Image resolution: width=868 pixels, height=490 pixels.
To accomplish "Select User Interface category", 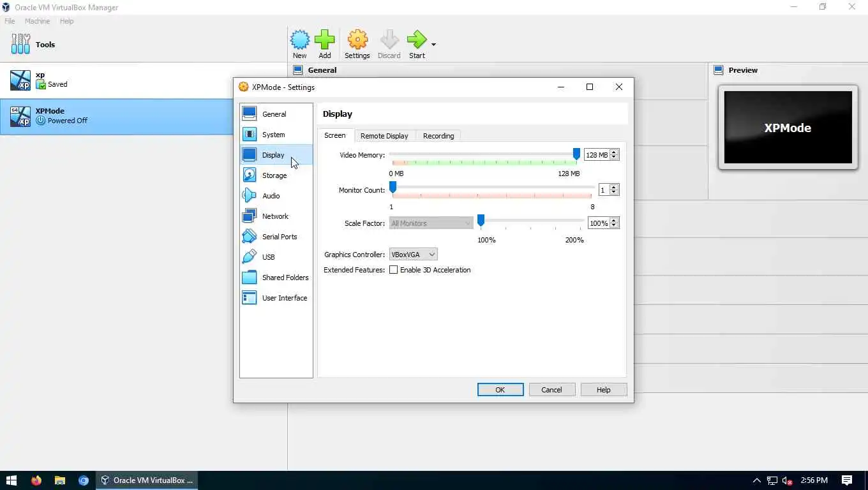I will [x=276, y=298].
